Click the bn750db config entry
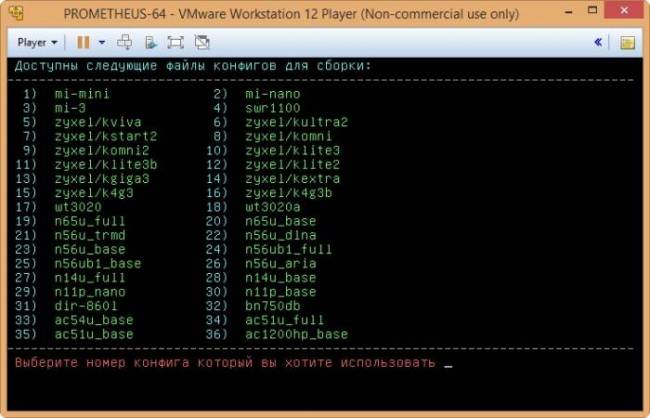Viewport: 650px width, 418px height. (273, 306)
